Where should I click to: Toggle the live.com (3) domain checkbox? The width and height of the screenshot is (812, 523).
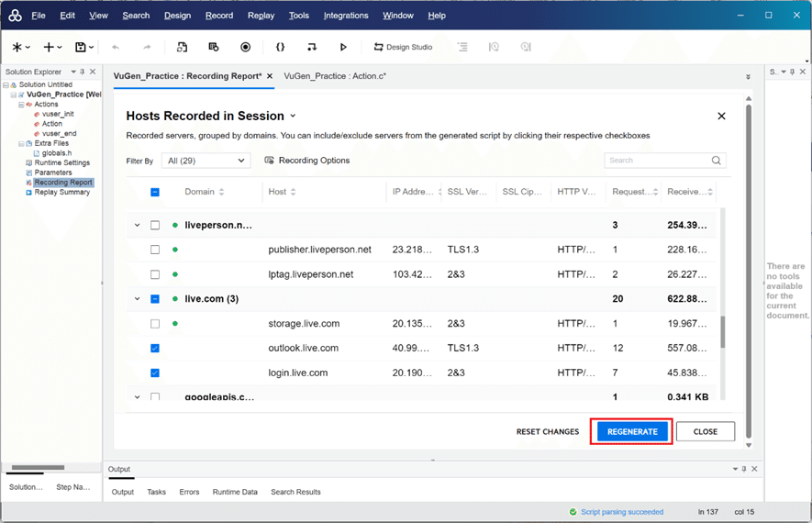tap(155, 299)
